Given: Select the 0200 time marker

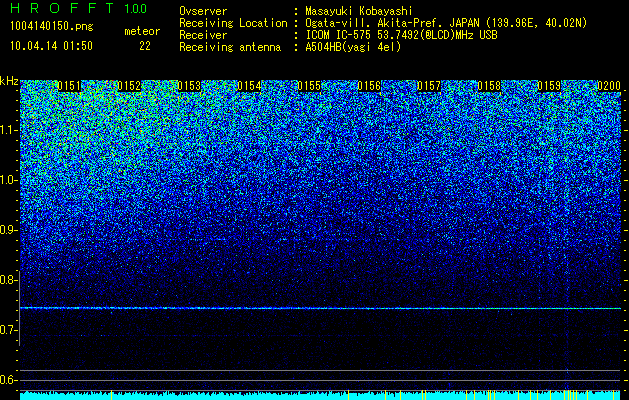Looking at the screenshot, I should coord(609,86).
